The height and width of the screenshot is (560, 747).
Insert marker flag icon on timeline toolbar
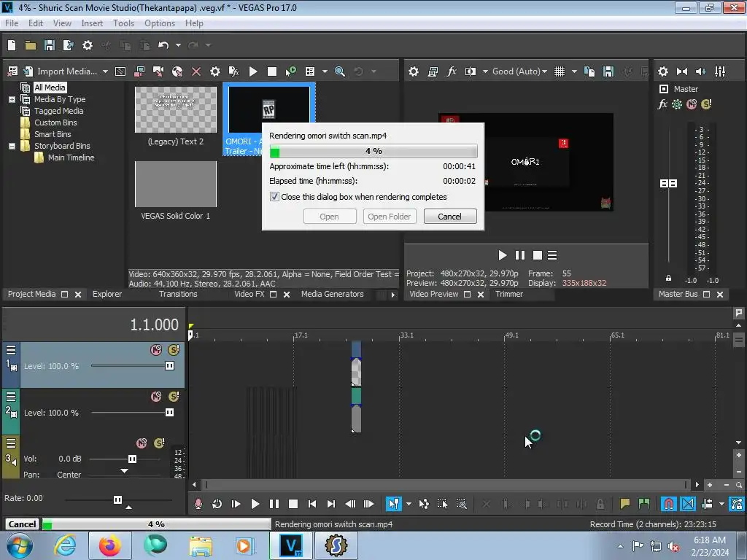pos(624,504)
